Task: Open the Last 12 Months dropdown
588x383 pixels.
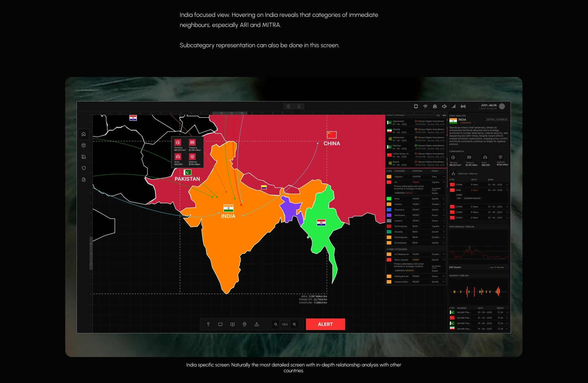Action: coord(498,267)
